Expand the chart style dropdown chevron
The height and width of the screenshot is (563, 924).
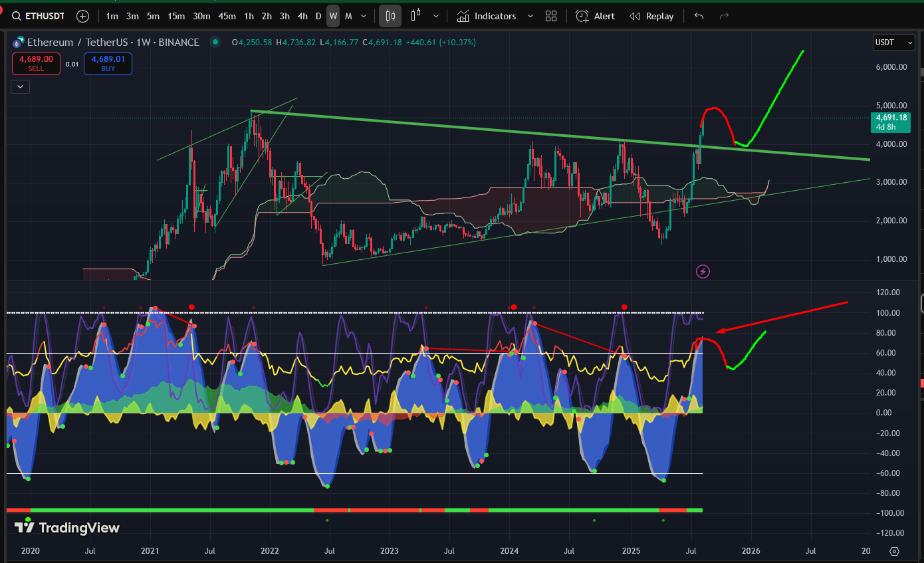pos(435,16)
